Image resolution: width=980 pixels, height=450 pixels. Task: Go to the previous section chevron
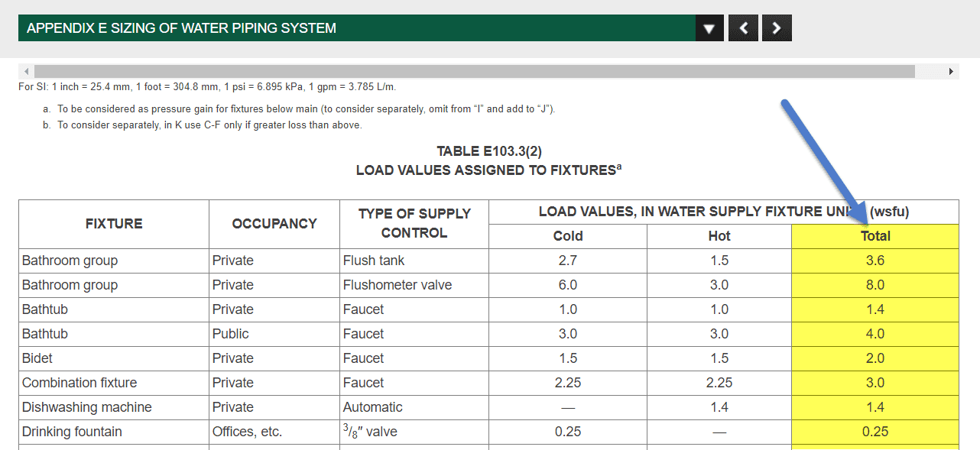click(743, 28)
